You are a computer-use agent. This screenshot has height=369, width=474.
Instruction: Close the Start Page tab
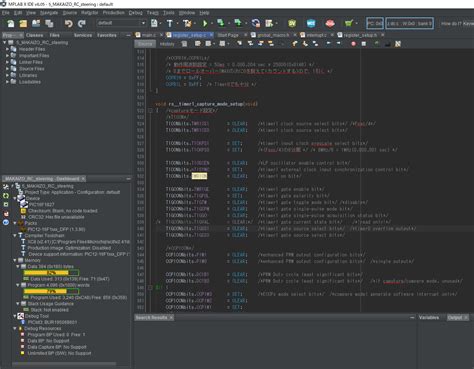[x=246, y=35]
